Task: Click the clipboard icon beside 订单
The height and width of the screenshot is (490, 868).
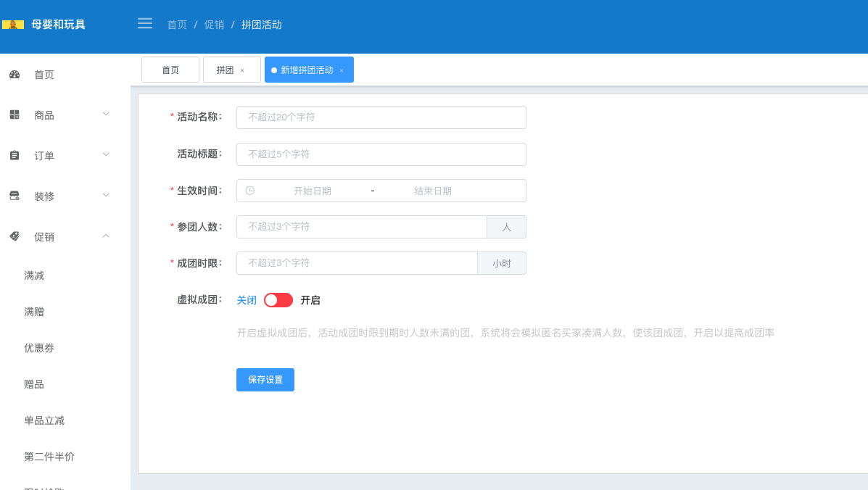Action: [x=15, y=155]
